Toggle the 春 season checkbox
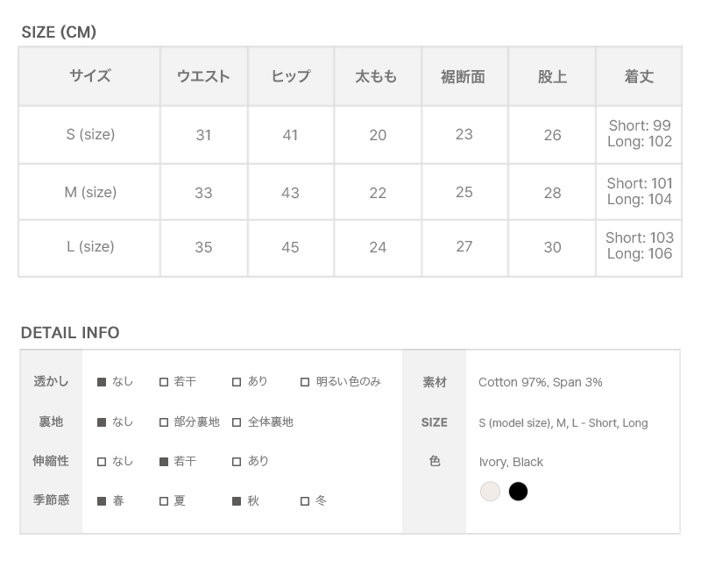Viewport: 701px width, 588px height. (x=102, y=501)
